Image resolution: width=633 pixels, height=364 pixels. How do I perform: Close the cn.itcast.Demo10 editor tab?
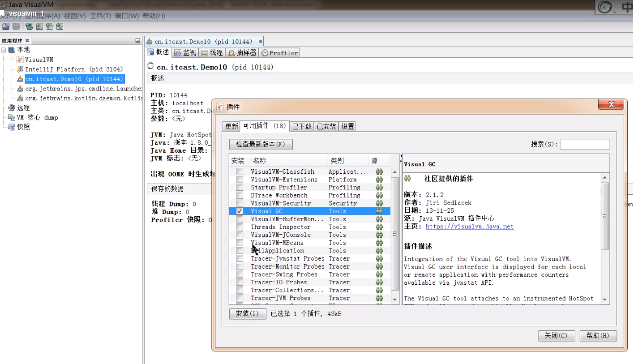pyautogui.click(x=260, y=41)
